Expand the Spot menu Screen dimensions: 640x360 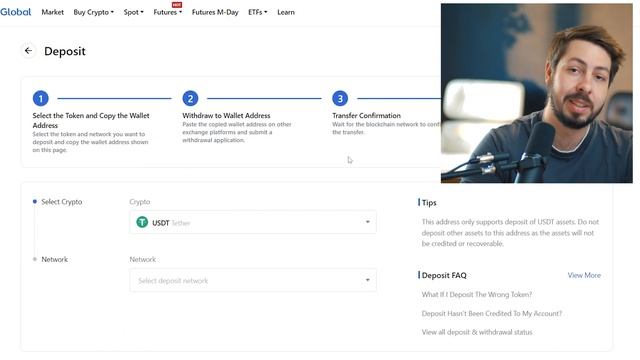tap(133, 12)
